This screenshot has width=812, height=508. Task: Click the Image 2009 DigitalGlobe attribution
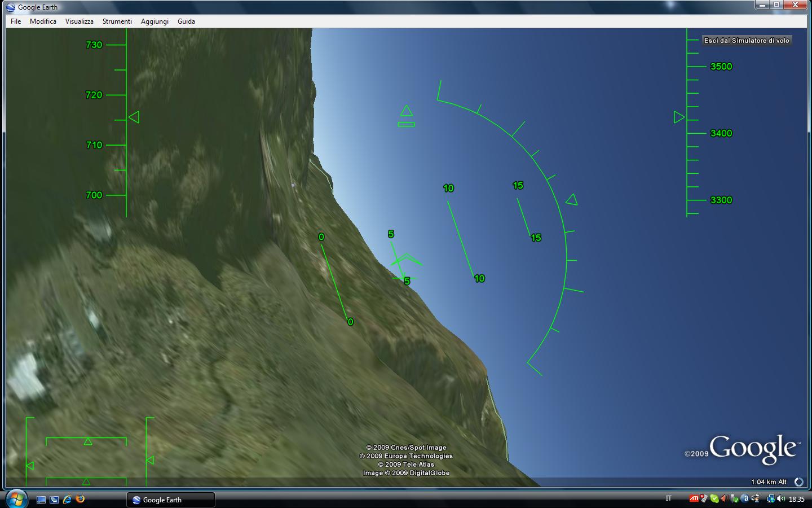406,473
